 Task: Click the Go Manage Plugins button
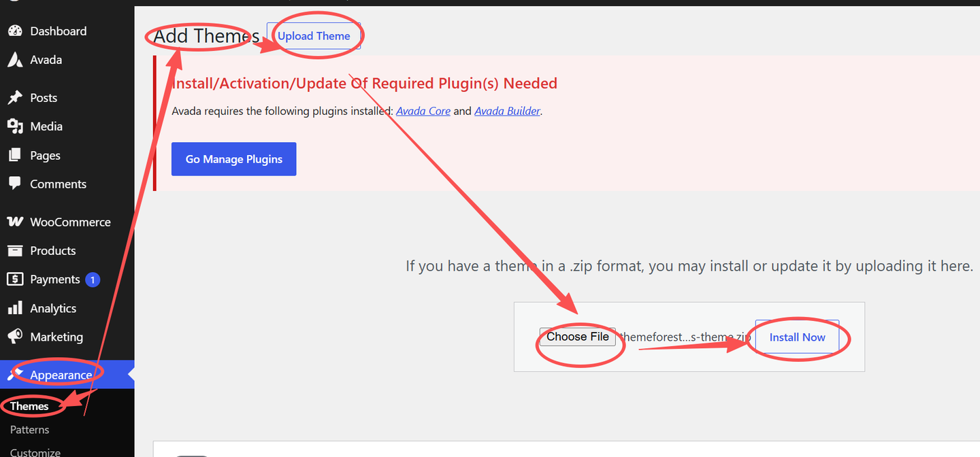(x=233, y=159)
